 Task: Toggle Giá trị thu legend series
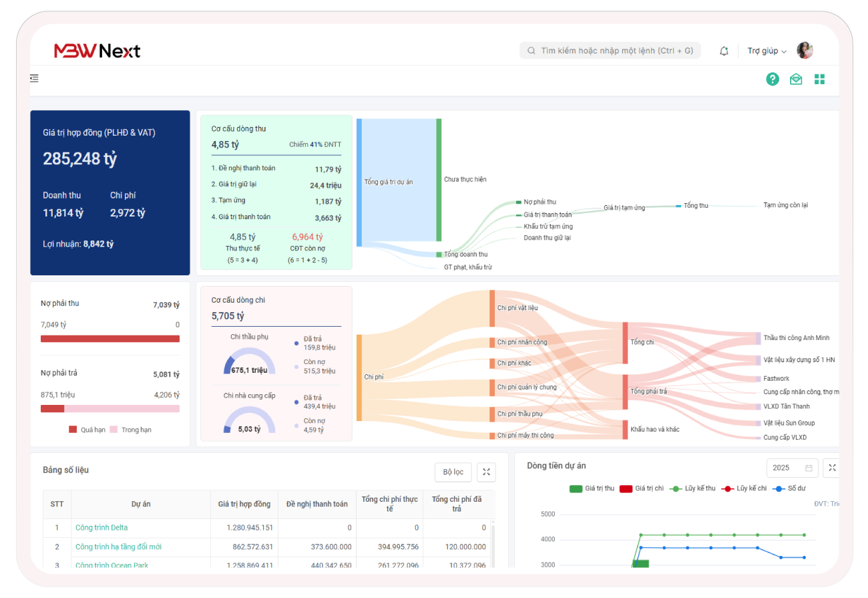click(x=592, y=488)
